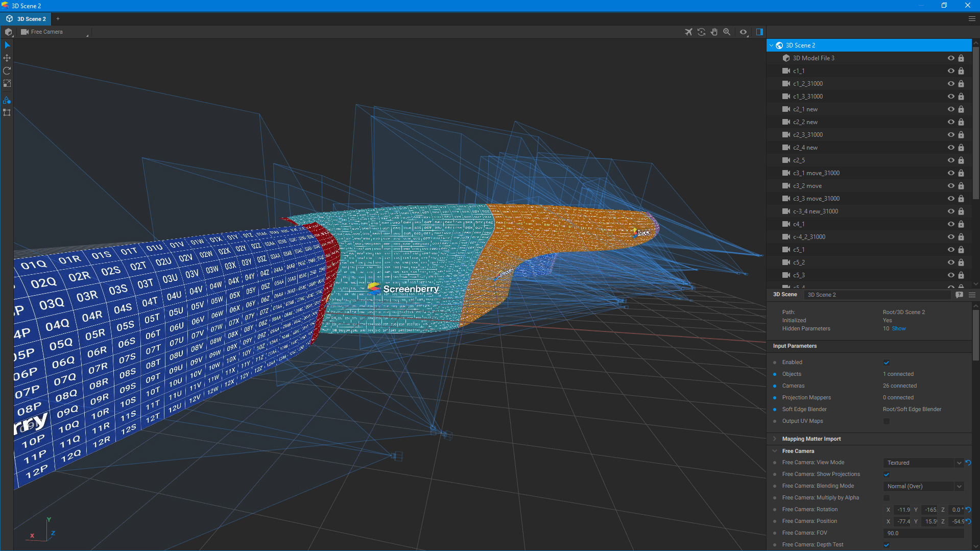Open the viewport eye display options
Image resolution: width=980 pixels, height=551 pixels.
pos(743,32)
